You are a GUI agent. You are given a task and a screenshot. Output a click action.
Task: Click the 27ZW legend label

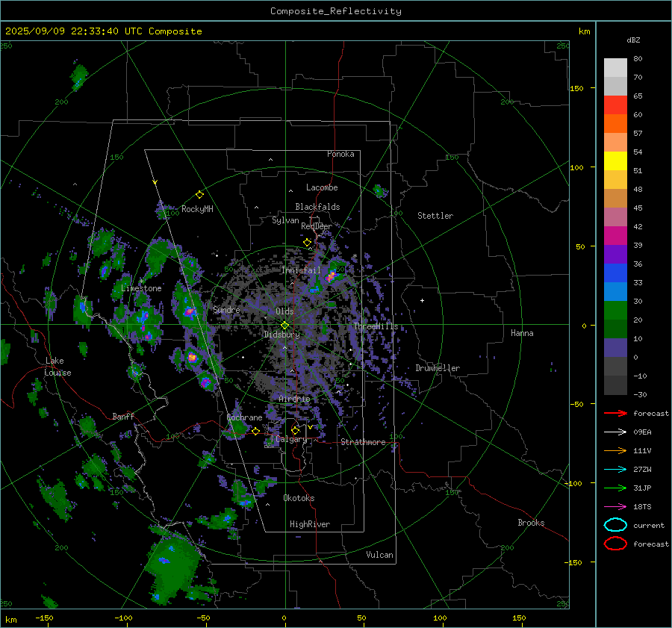click(642, 470)
